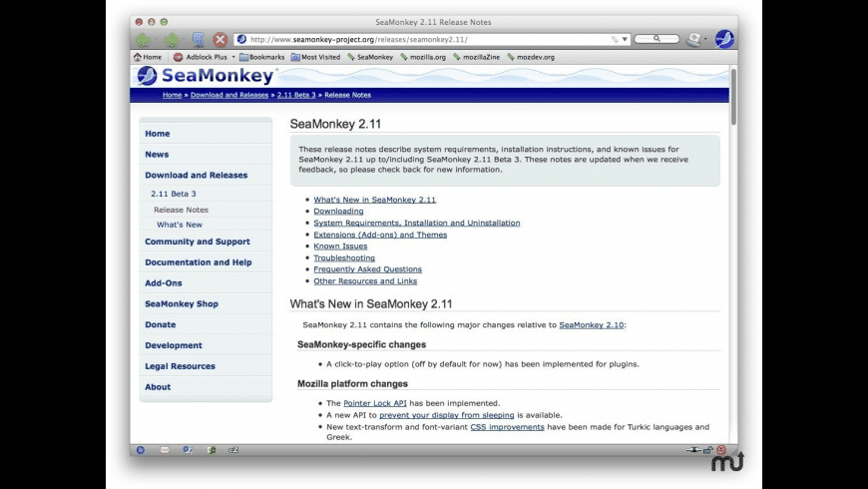
Task: Open Community and Support in the sidebar
Action: (x=198, y=242)
